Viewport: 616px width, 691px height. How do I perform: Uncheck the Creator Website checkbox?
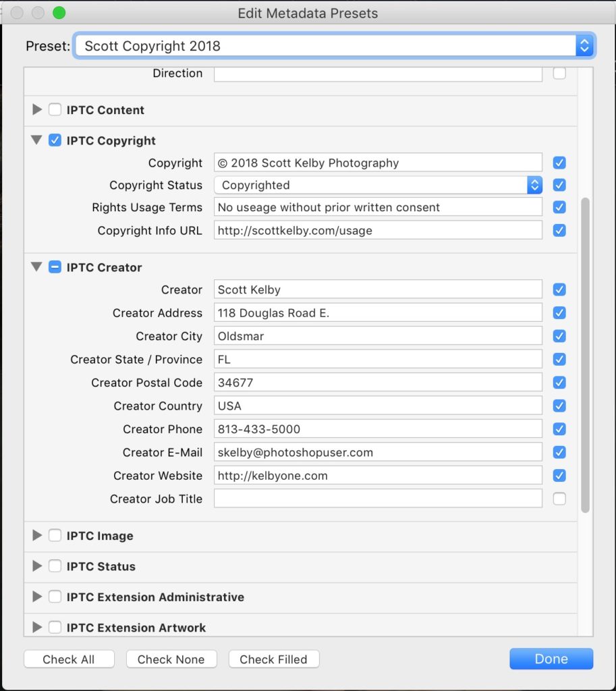coord(559,476)
